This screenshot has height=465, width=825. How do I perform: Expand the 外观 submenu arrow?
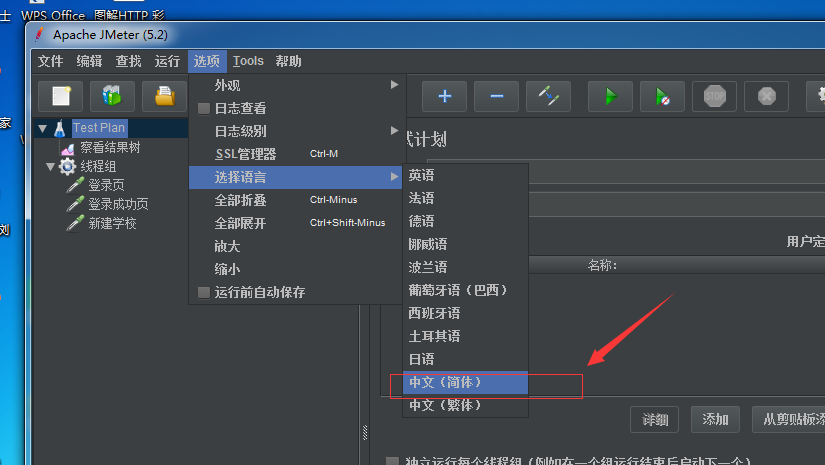(394, 85)
